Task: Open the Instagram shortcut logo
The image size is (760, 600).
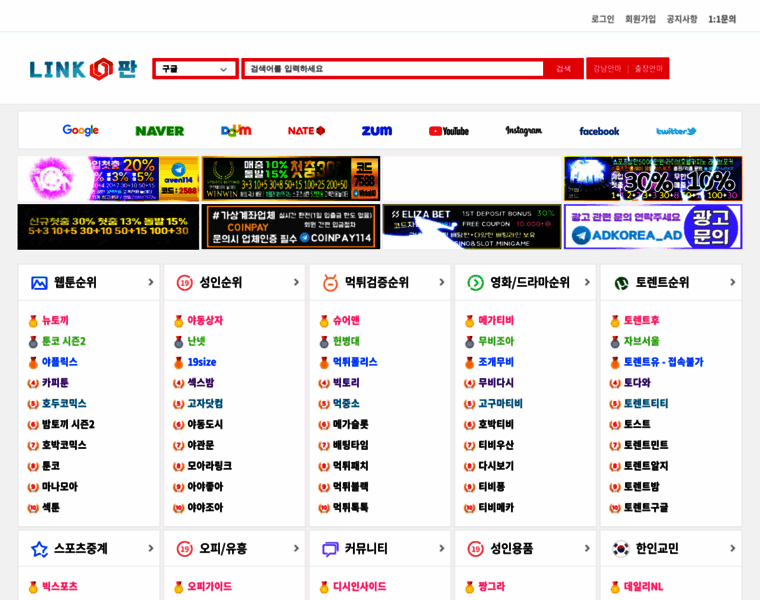Action: tap(523, 131)
